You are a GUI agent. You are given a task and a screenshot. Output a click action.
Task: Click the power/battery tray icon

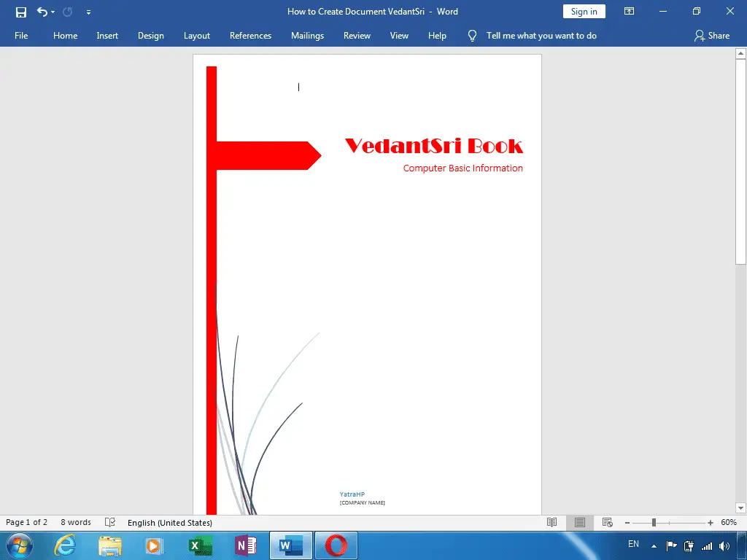coord(689,545)
